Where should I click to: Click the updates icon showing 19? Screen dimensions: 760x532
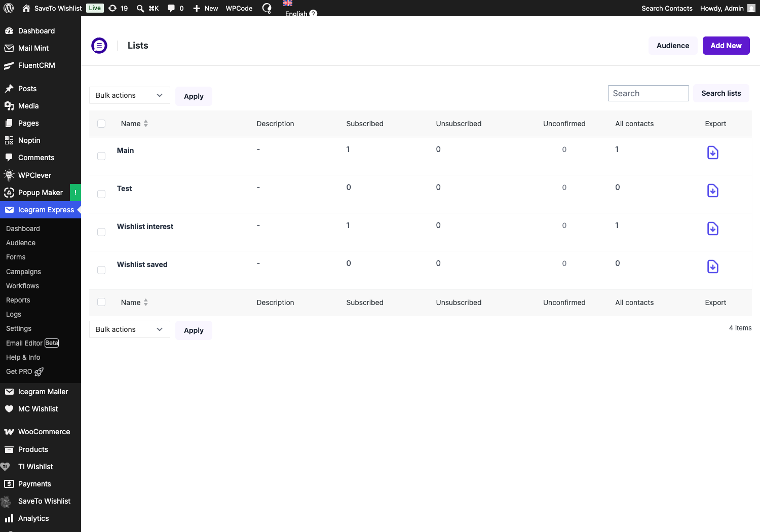(112, 8)
